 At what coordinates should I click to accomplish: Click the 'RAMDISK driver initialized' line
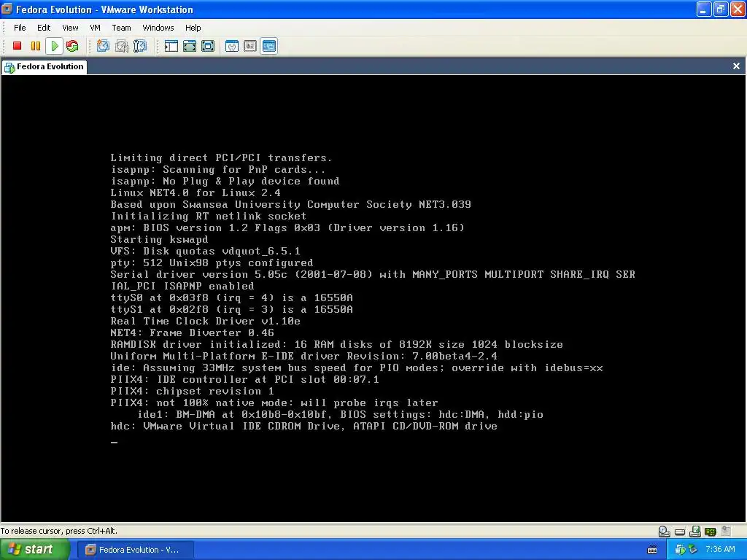tap(337, 344)
